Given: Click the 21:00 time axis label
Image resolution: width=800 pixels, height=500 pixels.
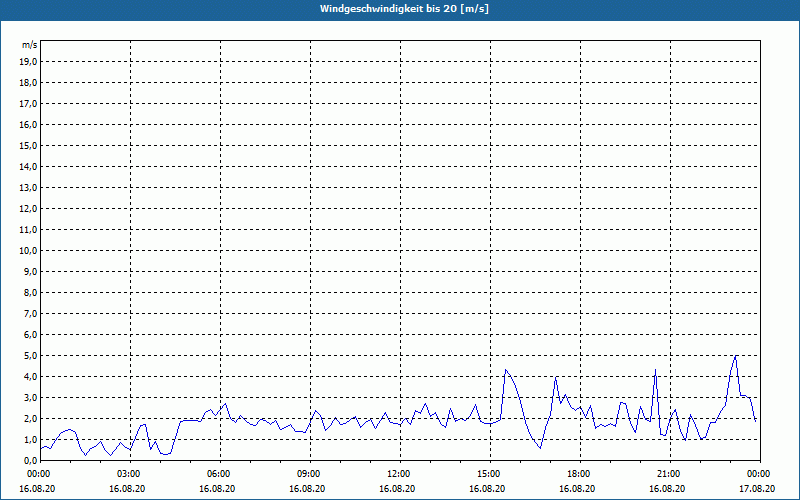Looking at the screenshot, I should [670, 474].
